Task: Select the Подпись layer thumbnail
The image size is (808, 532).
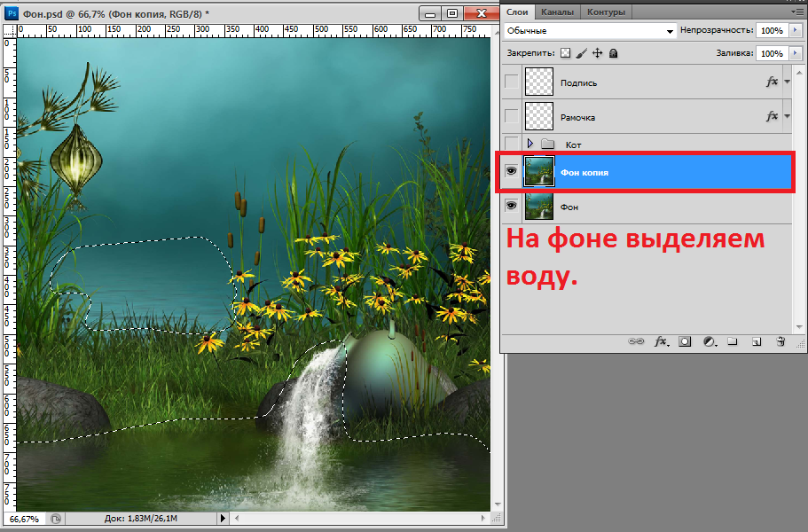Action: click(x=539, y=82)
